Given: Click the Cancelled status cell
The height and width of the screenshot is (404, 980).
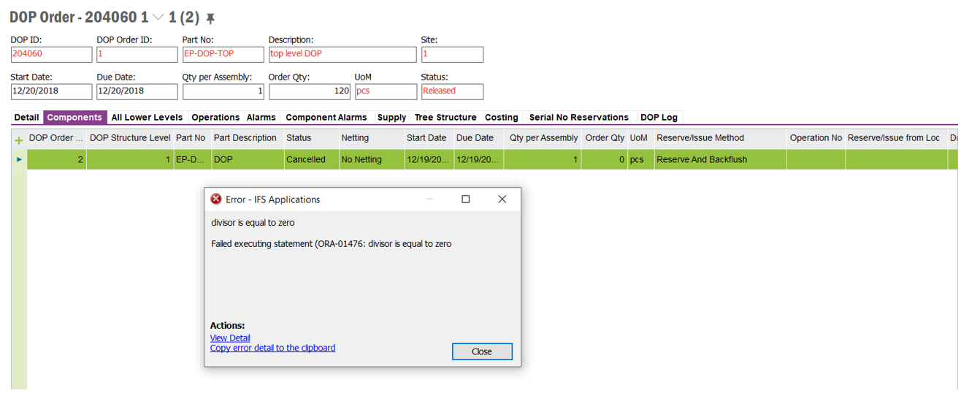Looking at the screenshot, I should [x=312, y=159].
